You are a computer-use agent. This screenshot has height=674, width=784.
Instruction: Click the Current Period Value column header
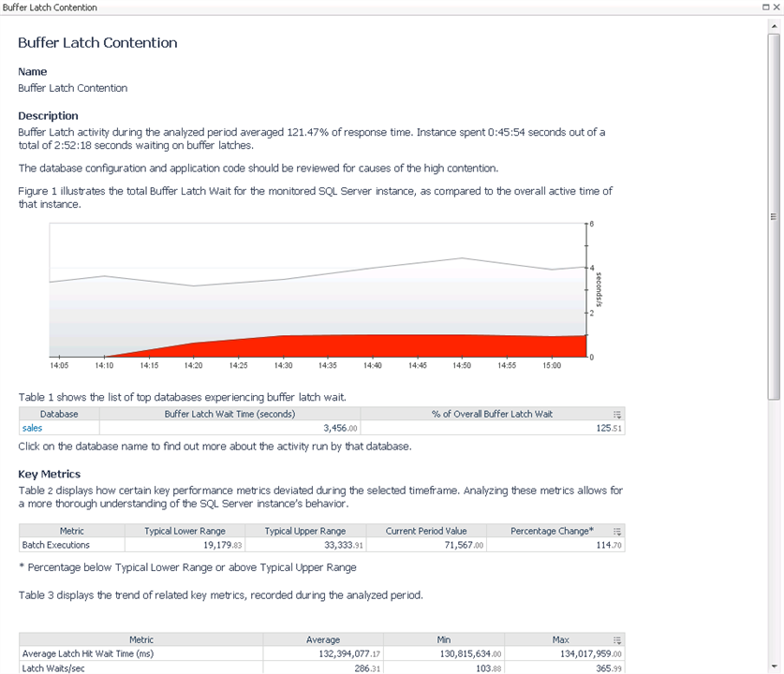426,531
